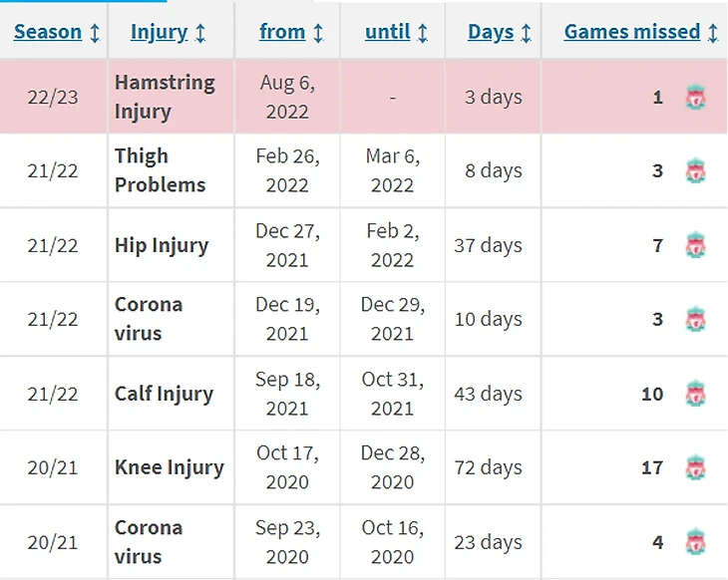
Task: Click the 17 games missed value
Action: coord(652,467)
